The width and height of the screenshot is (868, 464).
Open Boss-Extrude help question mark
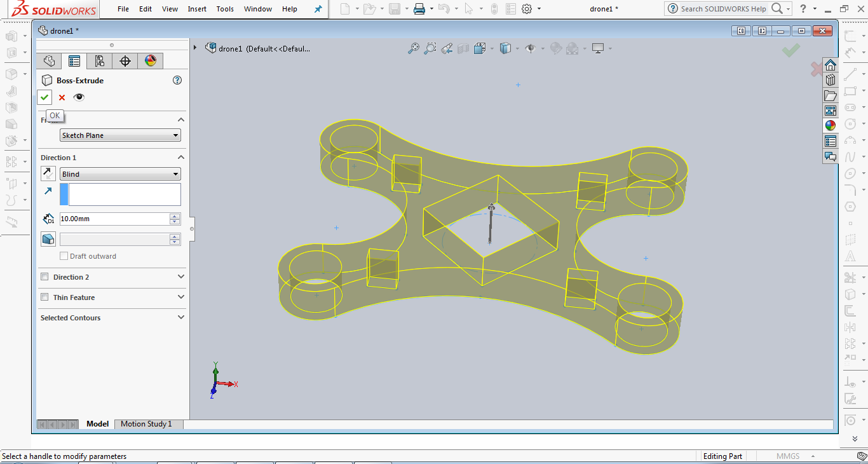(177, 80)
